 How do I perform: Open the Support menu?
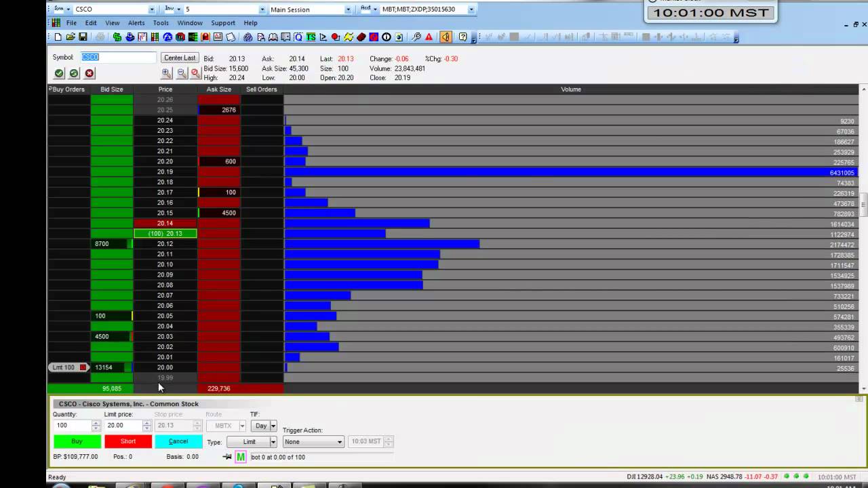tap(223, 23)
